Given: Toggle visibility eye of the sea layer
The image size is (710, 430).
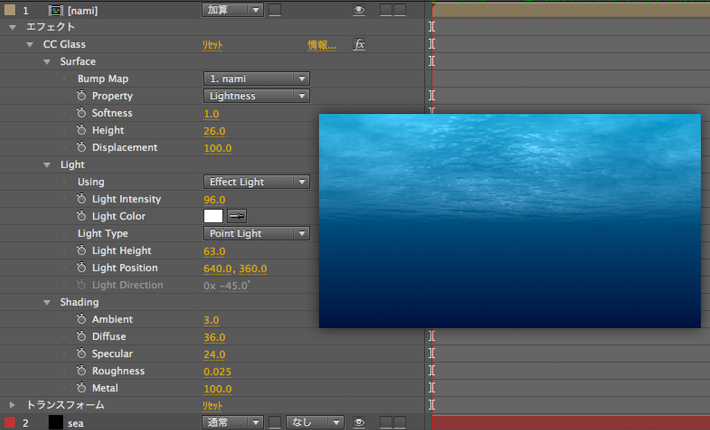Looking at the screenshot, I should coord(358,423).
